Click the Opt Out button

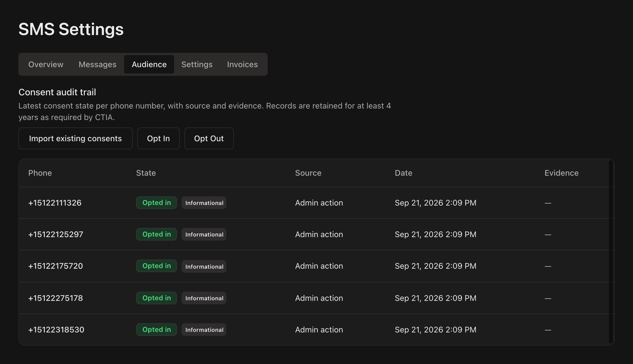[209, 138]
